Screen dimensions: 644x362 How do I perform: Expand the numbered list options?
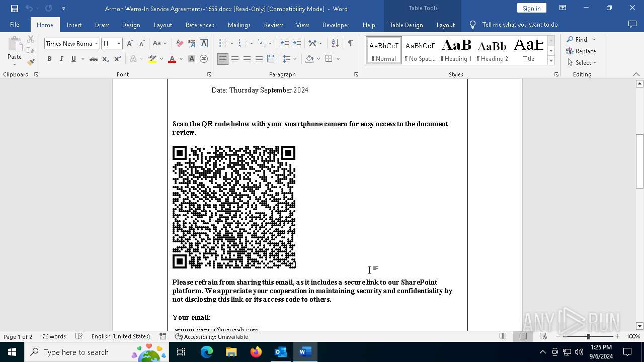[x=251, y=44]
